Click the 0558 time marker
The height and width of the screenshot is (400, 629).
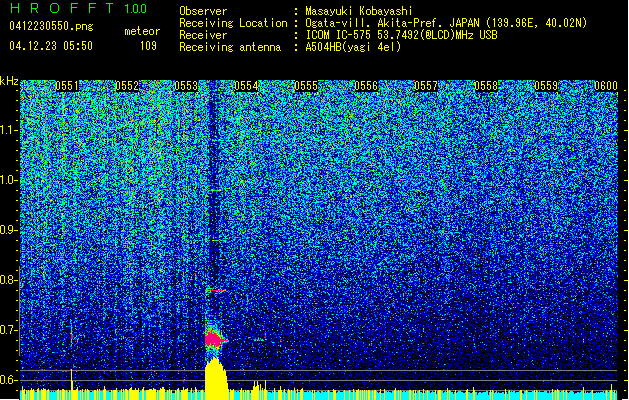486,86
